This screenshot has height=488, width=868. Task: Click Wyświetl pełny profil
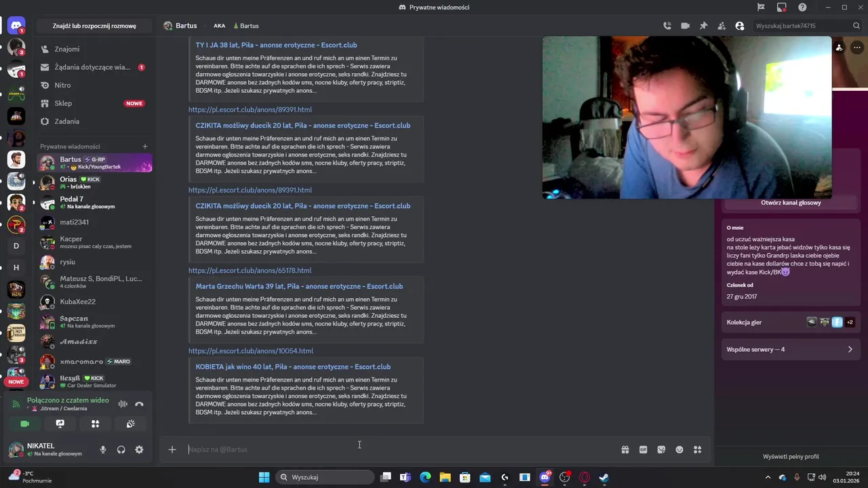point(791,457)
